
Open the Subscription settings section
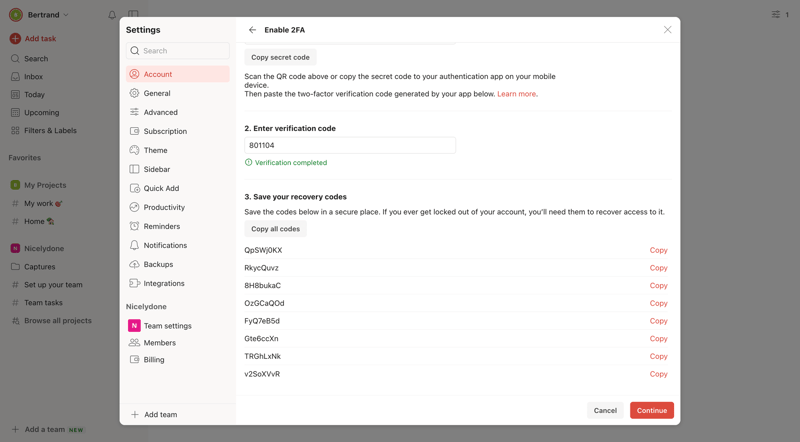[x=178, y=131]
